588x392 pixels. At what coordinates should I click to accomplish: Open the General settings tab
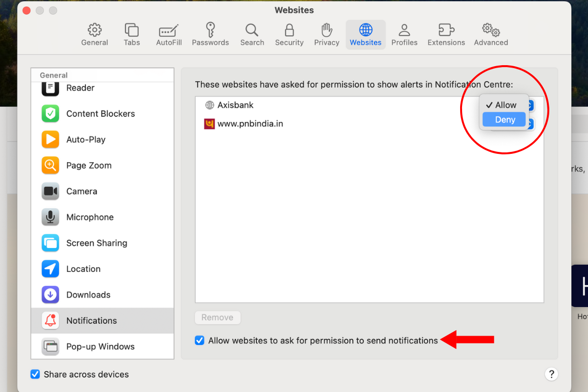pos(95,34)
